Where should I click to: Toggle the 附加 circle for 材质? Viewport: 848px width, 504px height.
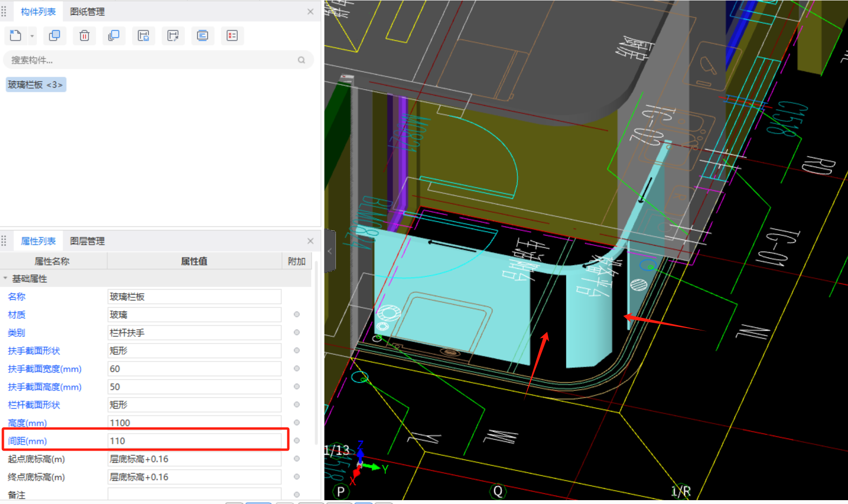click(x=296, y=315)
